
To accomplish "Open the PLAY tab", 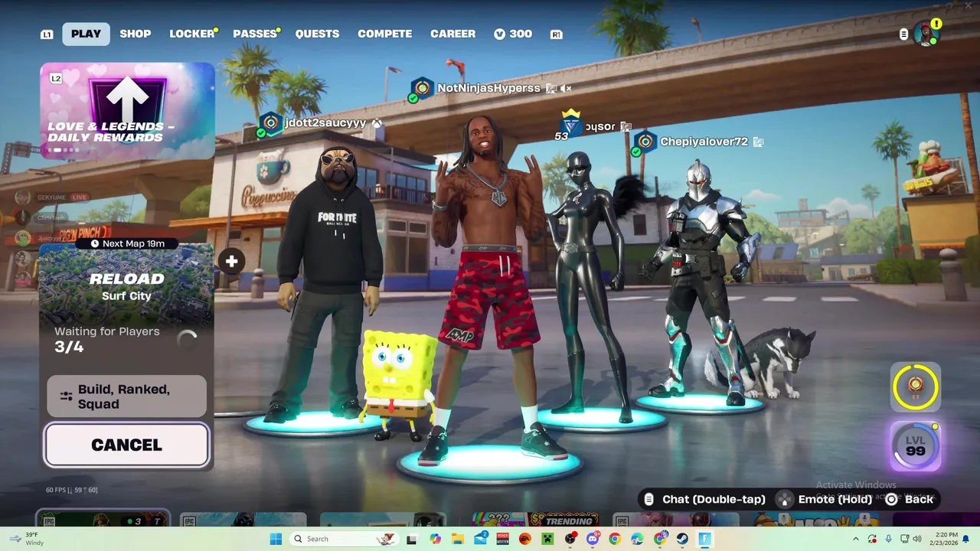I will (x=86, y=34).
